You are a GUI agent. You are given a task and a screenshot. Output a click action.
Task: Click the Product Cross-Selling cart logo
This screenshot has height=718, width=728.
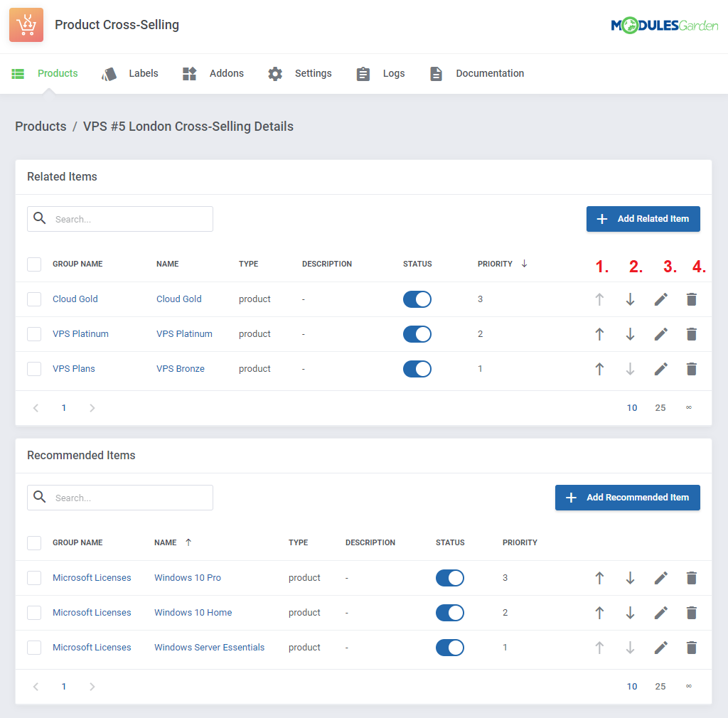(x=26, y=25)
